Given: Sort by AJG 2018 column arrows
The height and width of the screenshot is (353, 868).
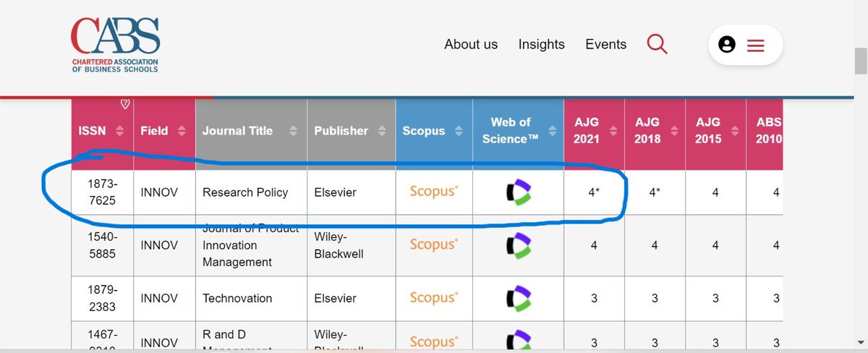Looking at the screenshot, I should coord(673,131).
